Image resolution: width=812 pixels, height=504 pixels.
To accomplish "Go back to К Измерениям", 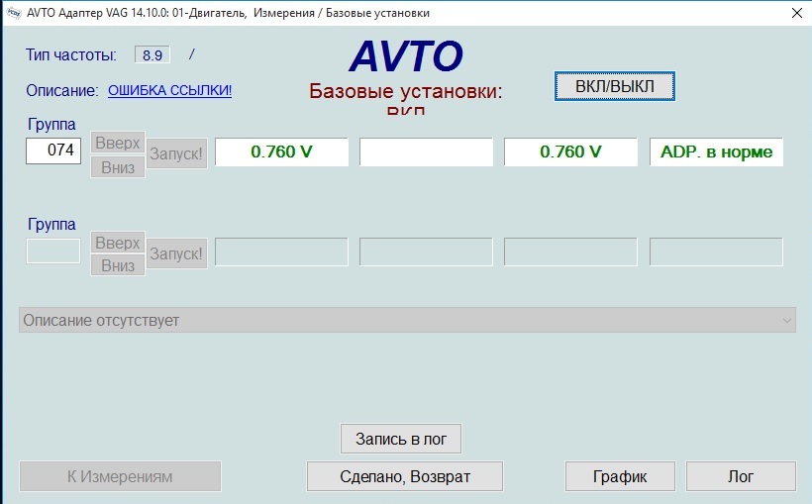I will click(120, 476).
